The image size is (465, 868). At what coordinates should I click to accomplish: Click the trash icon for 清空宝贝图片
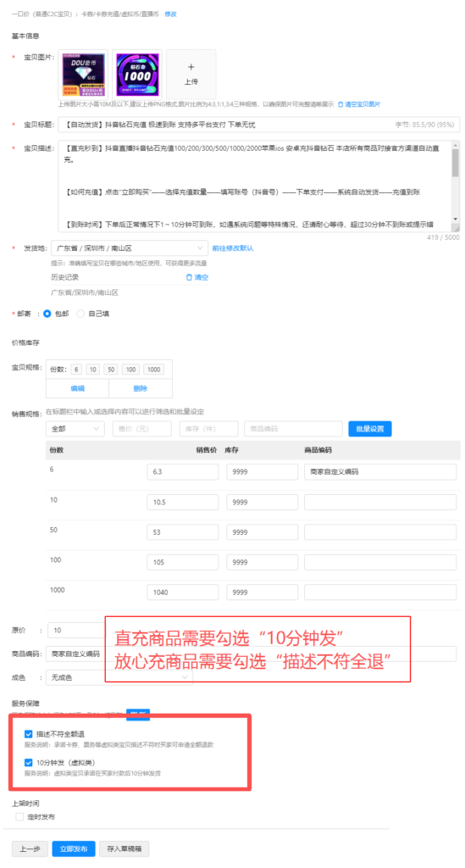(340, 104)
